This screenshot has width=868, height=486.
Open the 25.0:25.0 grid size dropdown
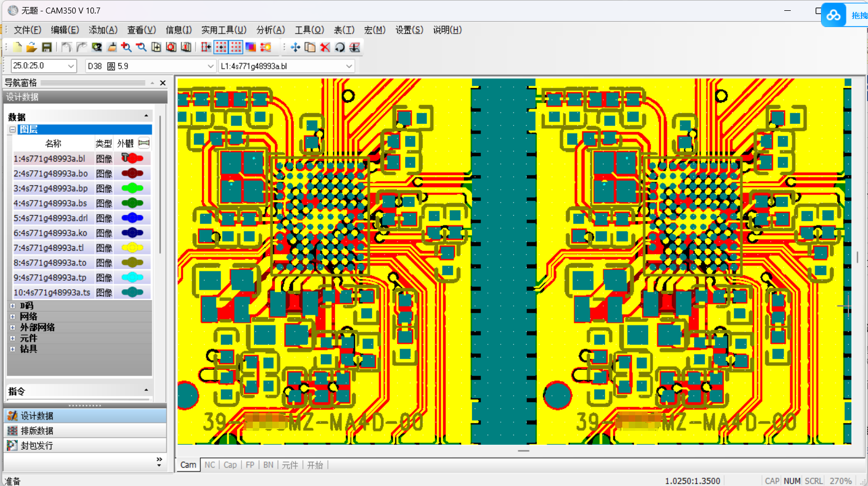click(71, 66)
